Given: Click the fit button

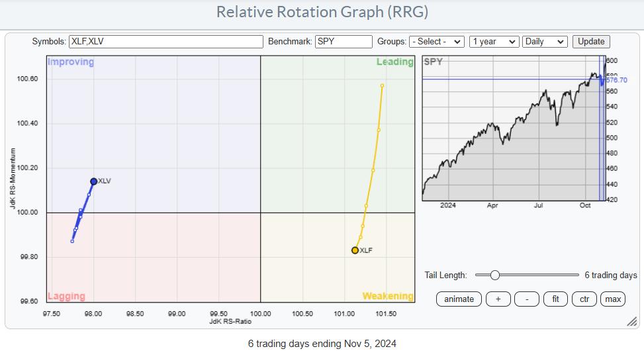Looking at the screenshot, I should [x=555, y=299].
